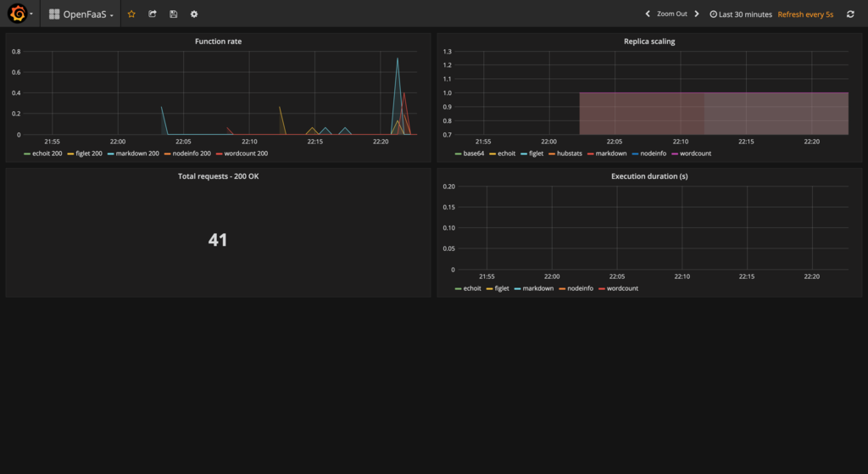Toggle figlet 200 series in Function rate legend
868x474 pixels.
point(86,153)
